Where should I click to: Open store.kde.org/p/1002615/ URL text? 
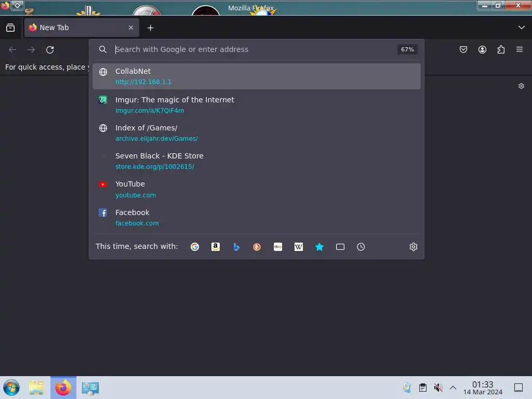(155, 167)
